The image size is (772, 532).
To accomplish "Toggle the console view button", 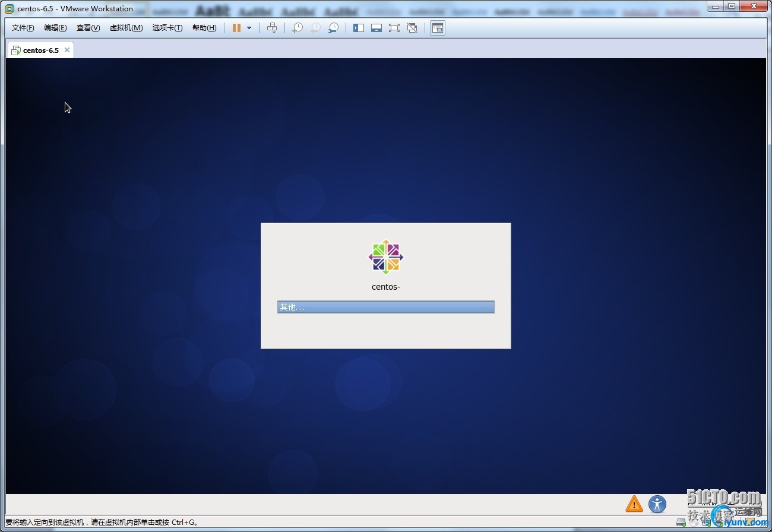I will [438, 28].
